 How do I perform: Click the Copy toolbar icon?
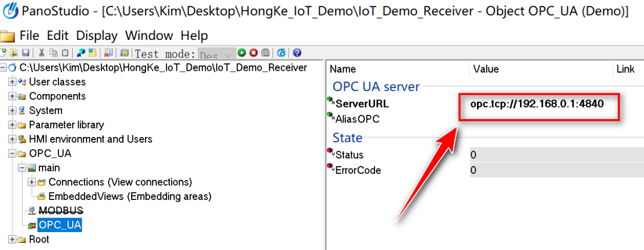[54, 53]
